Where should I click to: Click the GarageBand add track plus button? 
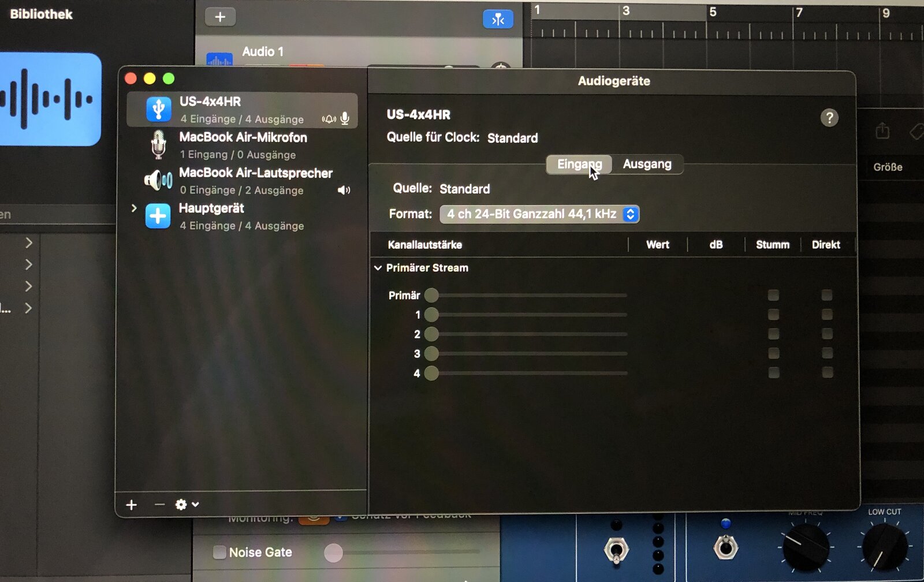[x=220, y=17]
